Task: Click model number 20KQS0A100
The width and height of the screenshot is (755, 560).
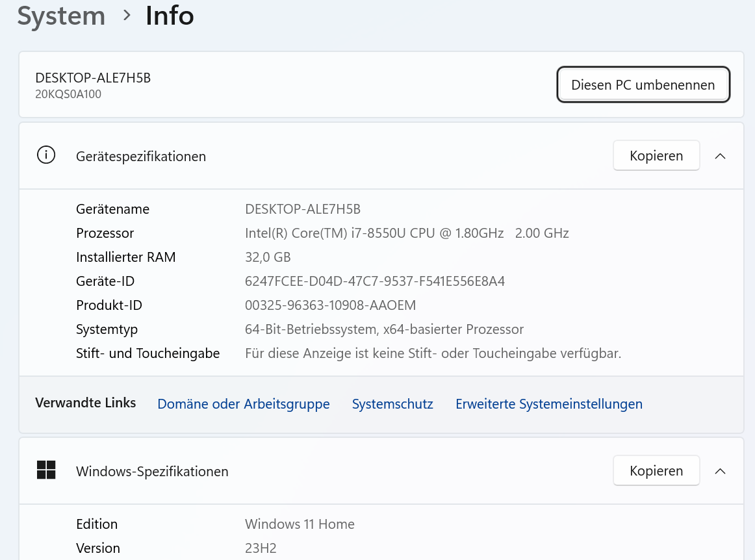Action: [x=68, y=94]
